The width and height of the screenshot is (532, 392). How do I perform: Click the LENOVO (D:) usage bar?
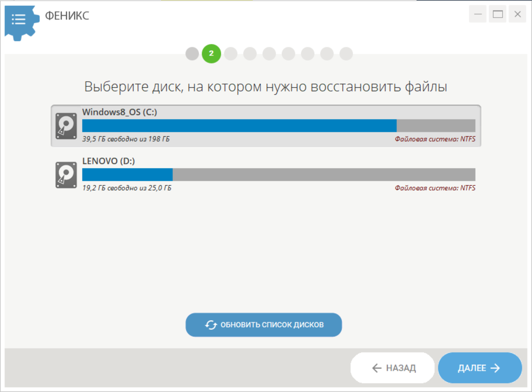pyautogui.click(x=278, y=174)
